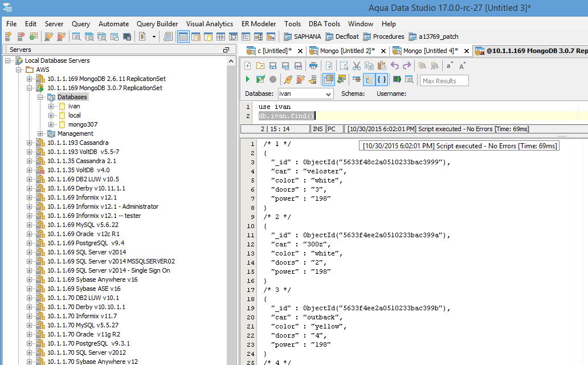
Task: Select 10.1.1.69 PostgreSQL v9.4 server
Action: click(85, 243)
